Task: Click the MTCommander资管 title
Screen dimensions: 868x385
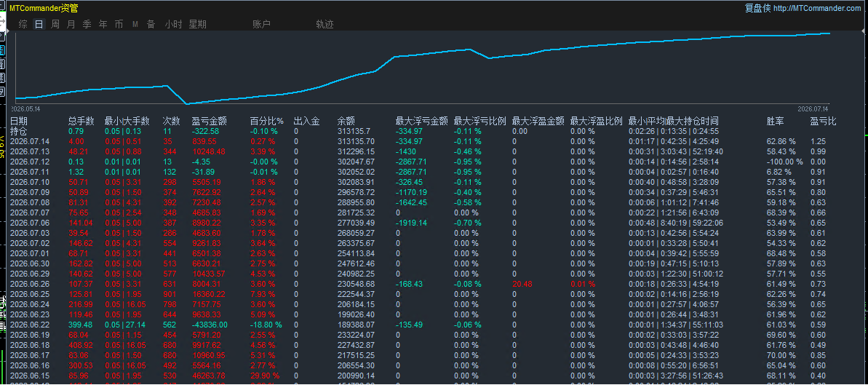Action: coord(44,8)
